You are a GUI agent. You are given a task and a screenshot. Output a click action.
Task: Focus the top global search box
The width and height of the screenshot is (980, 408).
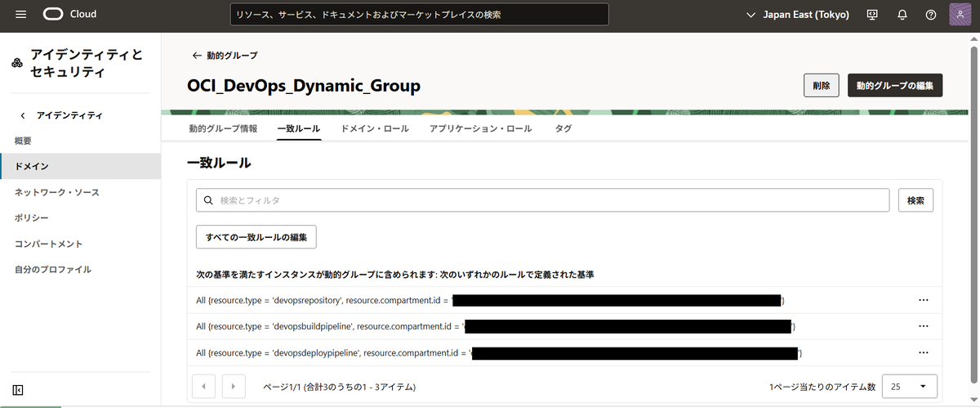pyautogui.click(x=418, y=15)
